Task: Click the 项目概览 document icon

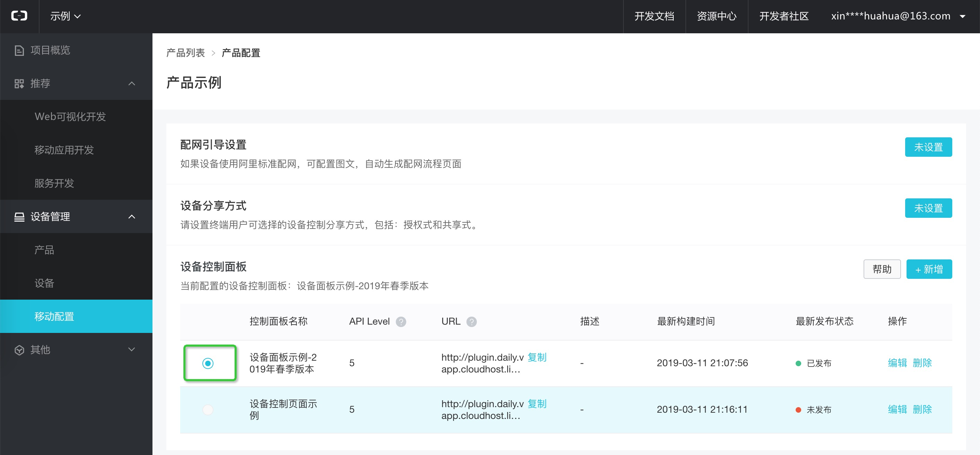Action: click(19, 50)
